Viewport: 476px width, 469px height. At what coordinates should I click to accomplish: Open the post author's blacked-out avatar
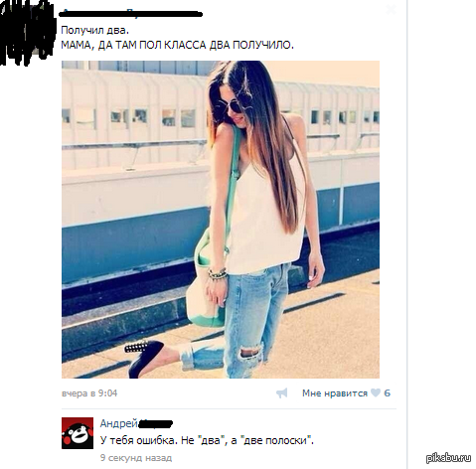(28, 32)
